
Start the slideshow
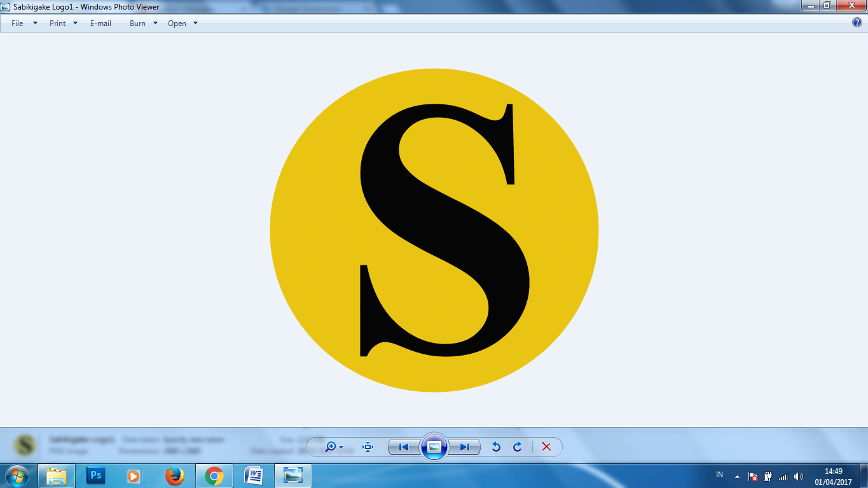(x=434, y=447)
